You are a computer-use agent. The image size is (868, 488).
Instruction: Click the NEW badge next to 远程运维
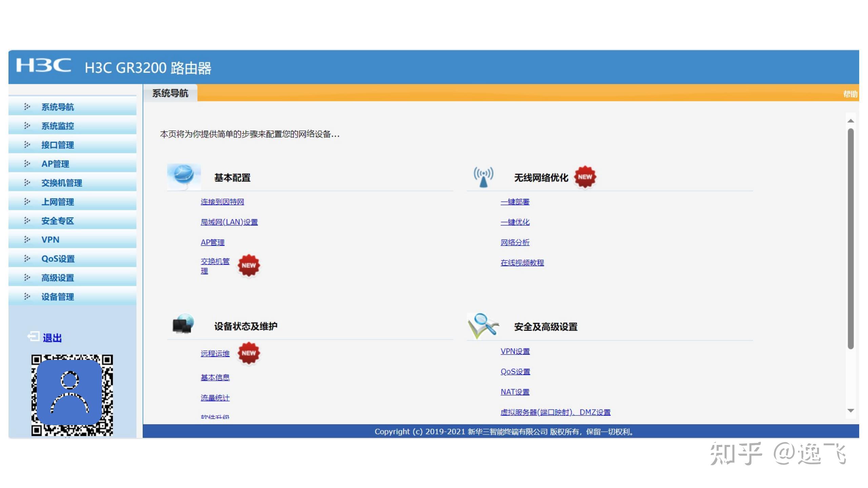click(x=249, y=353)
